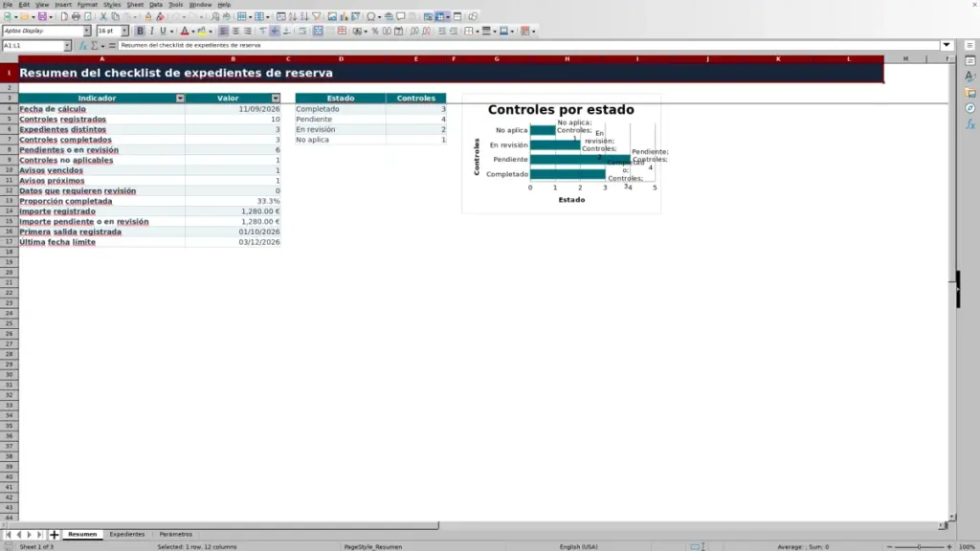
Task: Toggle Italic formatting
Action: [x=151, y=31]
